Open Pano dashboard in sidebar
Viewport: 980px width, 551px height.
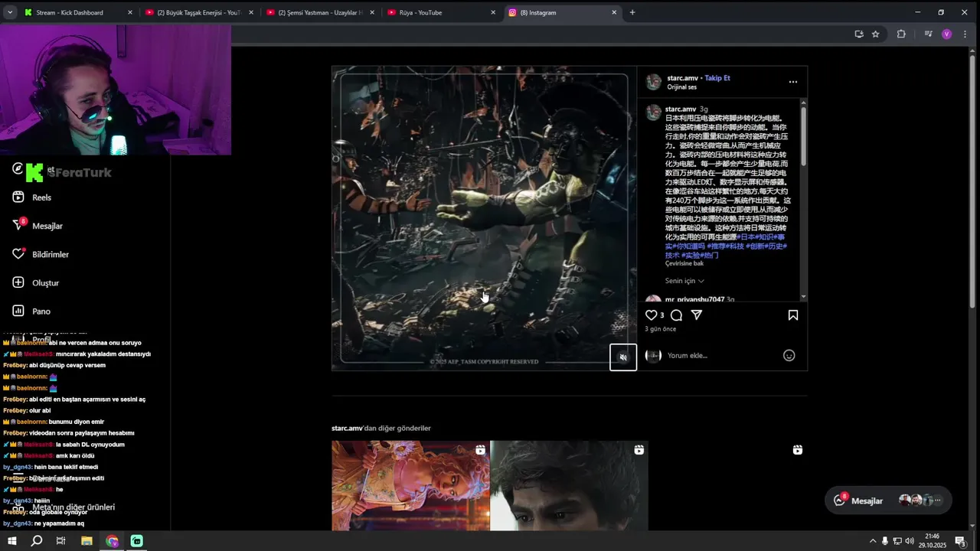[x=31, y=311]
